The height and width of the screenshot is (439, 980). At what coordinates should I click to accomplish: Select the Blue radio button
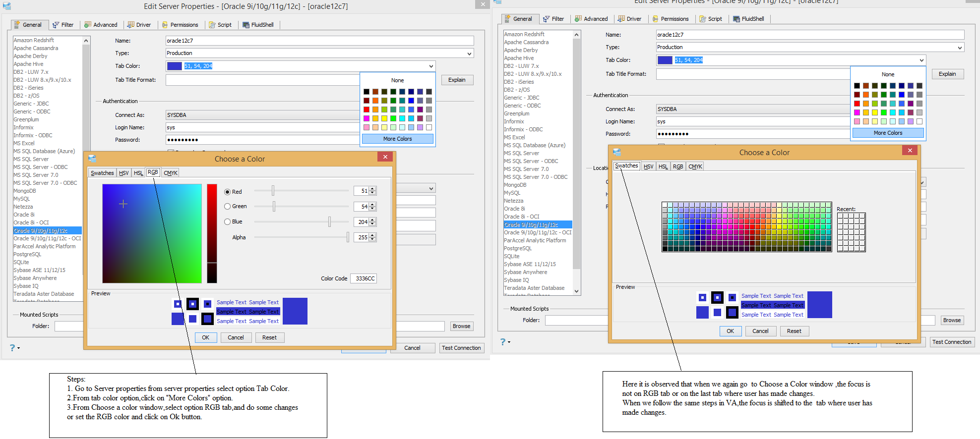[227, 221]
